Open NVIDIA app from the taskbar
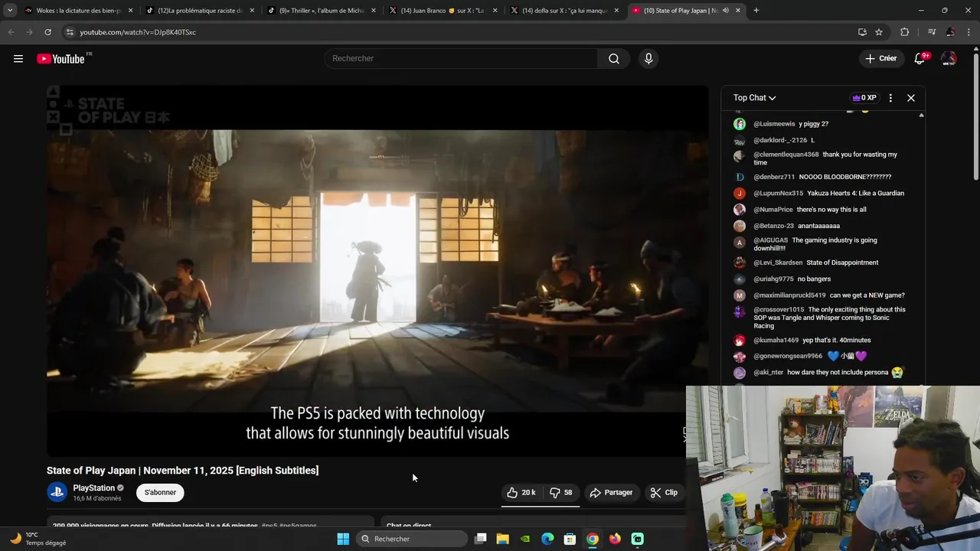 tap(525, 539)
